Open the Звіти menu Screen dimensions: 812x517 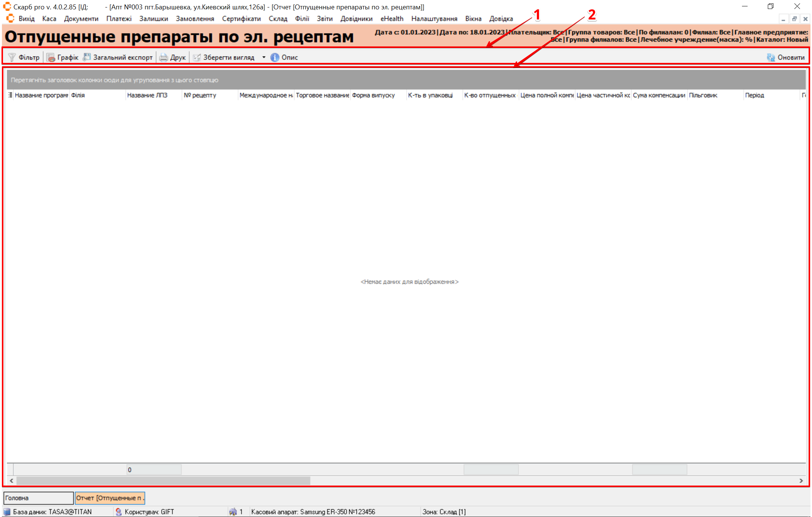click(x=324, y=19)
